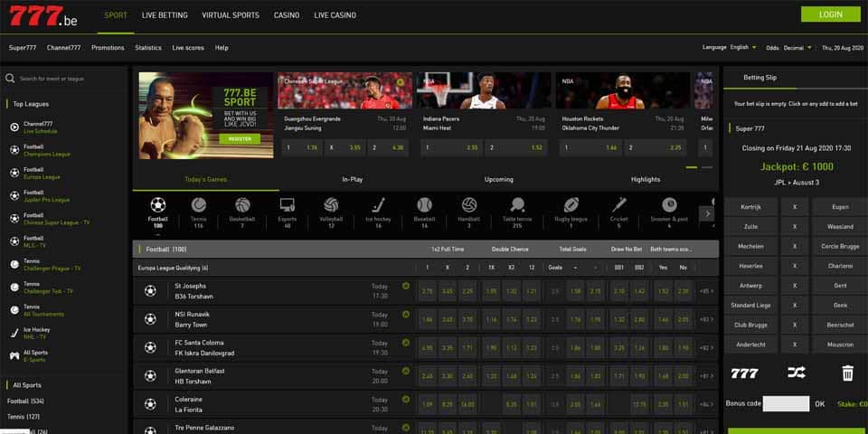868x434 pixels.
Task: Open the Live Casino menu
Action: point(335,15)
